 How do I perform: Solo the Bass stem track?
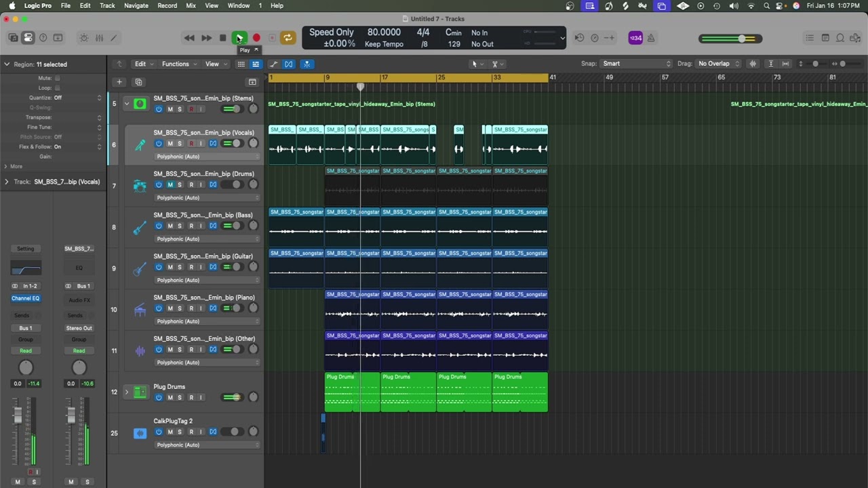click(180, 226)
